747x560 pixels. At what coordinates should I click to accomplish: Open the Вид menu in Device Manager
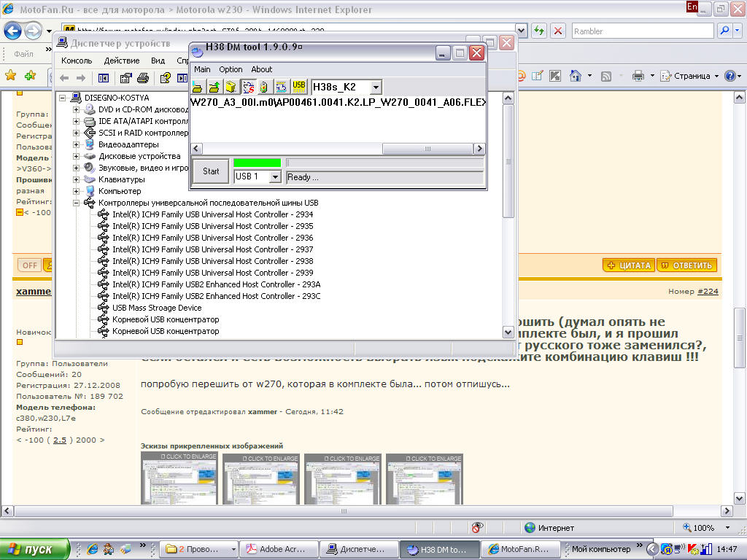[158, 61]
